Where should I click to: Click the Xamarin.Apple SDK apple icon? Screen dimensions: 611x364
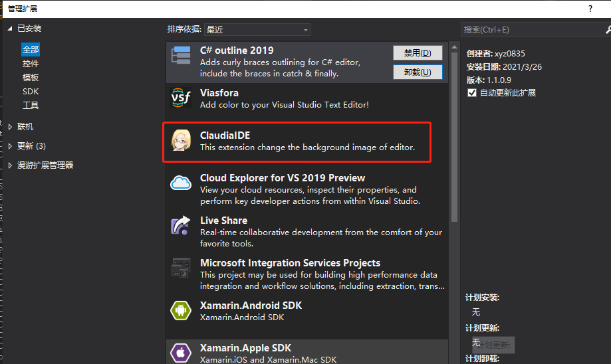181,353
